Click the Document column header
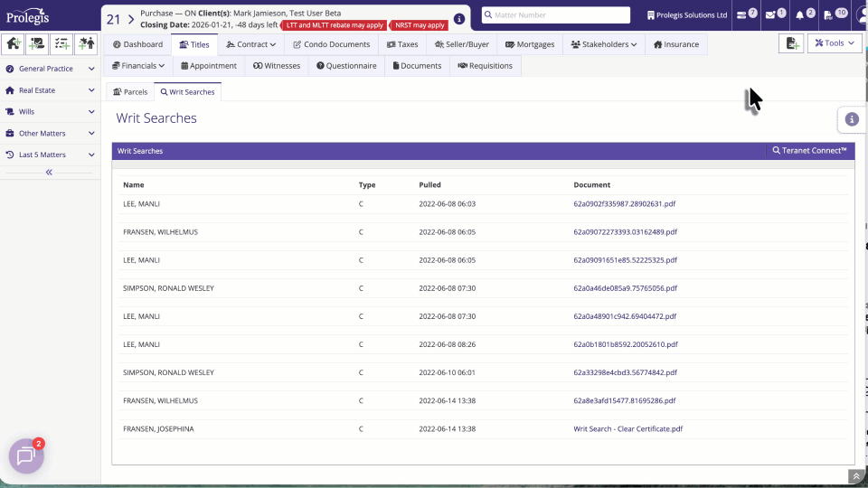The image size is (868, 488). coord(591,184)
